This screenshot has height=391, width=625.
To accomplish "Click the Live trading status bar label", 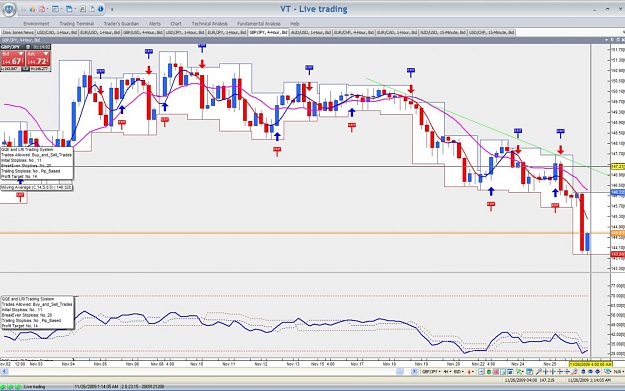I will pos(34,387).
